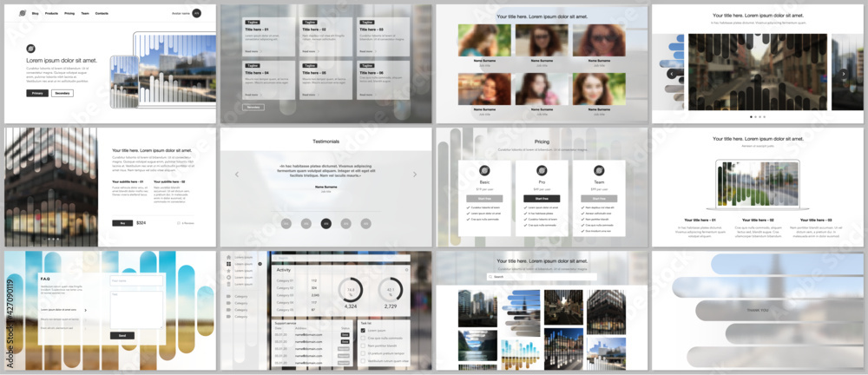Click the home icon in dashboard sidebar
868x375 pixels.
pos(228,257)
